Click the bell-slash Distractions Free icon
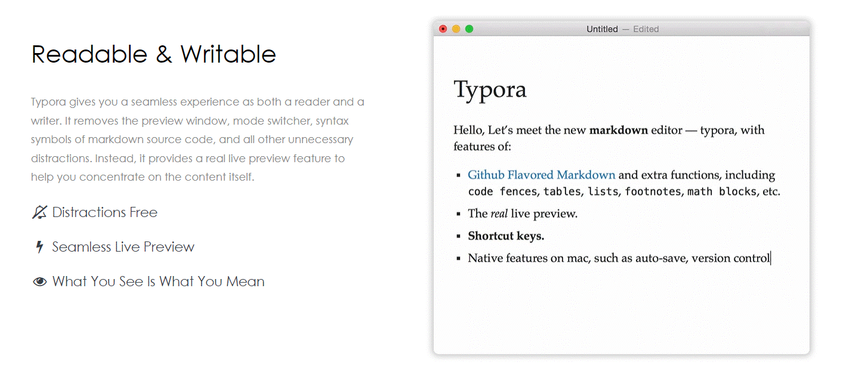868x381 pixels. (39, 212)
